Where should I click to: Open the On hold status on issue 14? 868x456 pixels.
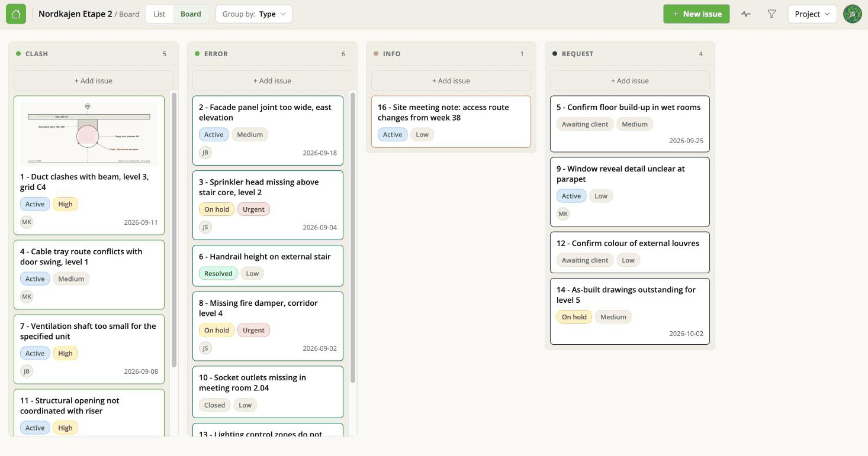click(x=574, y=317)
